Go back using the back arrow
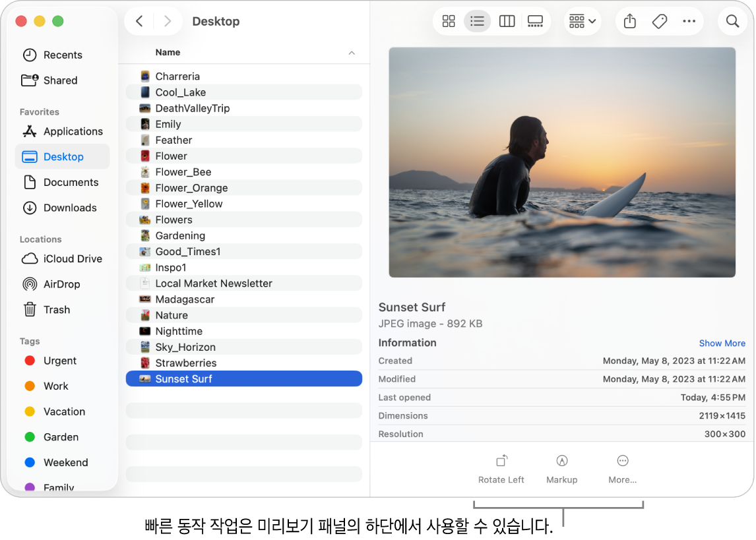This screenshot has width=756, height=540. click(x=139, y=21)
